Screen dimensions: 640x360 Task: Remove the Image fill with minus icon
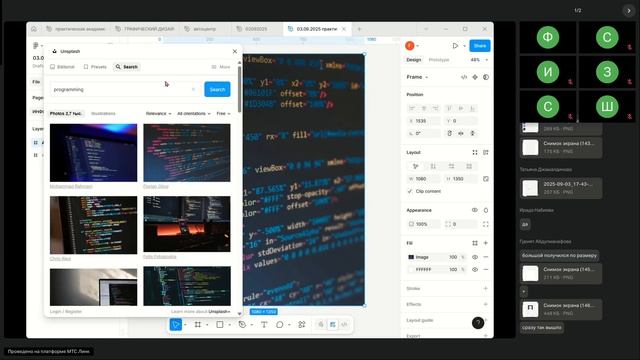point(486,257)
